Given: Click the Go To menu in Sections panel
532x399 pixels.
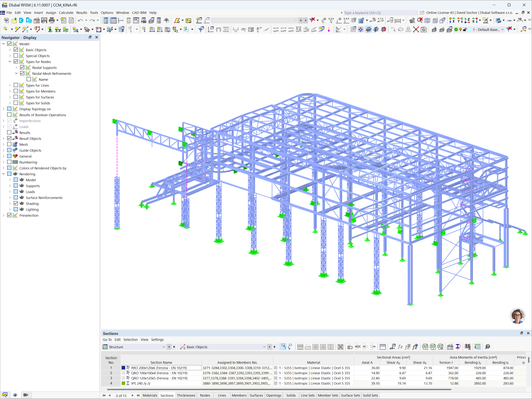Looking at the screenshot, I should (x=107, y=339).
